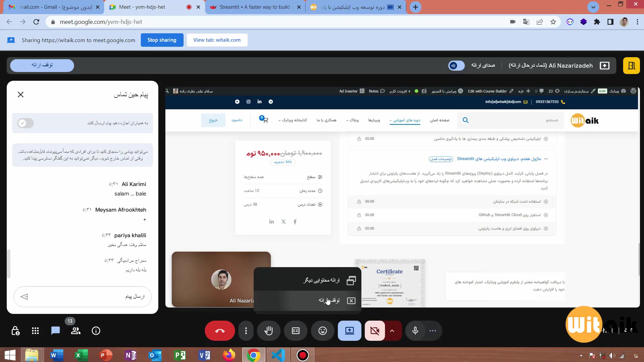Click View tab: witaik.com button
644x362 pixels.
pos(217,40)
